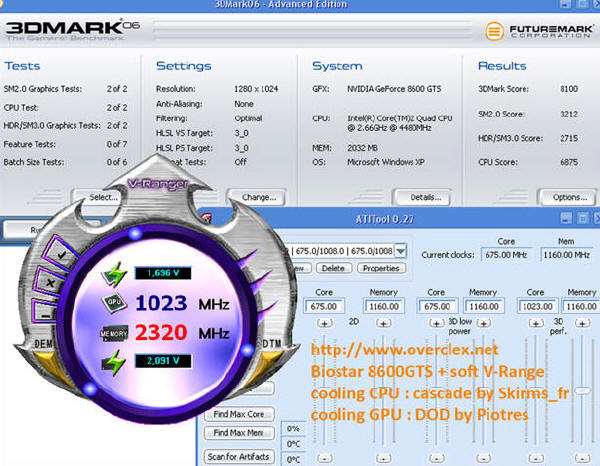Screen dimensions: 600x466
Task: Click the GPU chip icon in V-Ranger
Action: pos(114,302)
